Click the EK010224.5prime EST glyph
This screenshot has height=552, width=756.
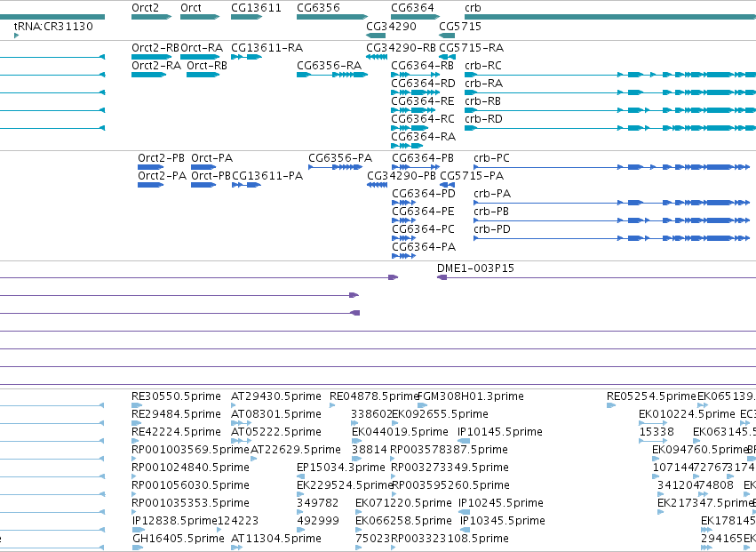[653, 423]
